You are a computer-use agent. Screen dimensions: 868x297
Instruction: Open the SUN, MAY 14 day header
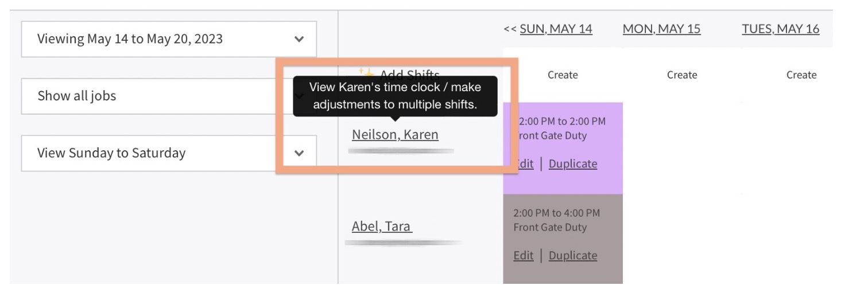556,29
